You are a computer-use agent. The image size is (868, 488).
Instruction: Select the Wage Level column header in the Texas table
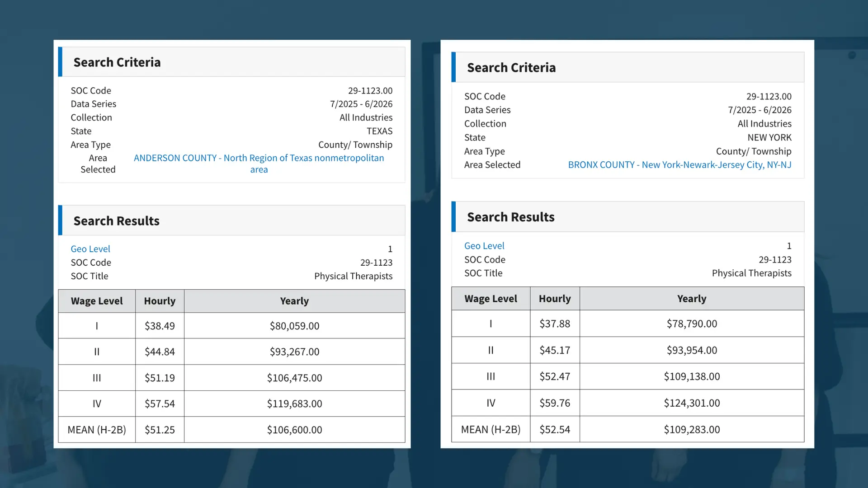click(96, 301)
